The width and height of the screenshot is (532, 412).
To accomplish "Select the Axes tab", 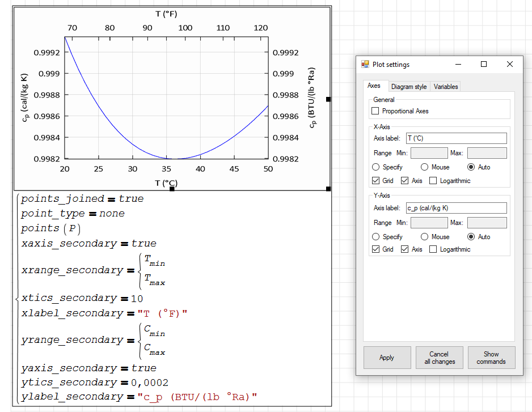I will (x=374, y=86).
